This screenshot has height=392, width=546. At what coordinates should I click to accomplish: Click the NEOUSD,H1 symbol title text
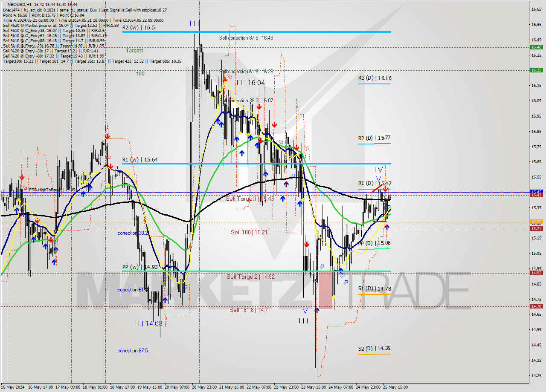tap(20, 4)
